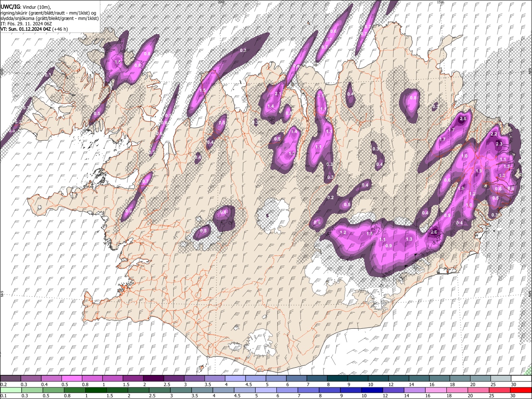This screenshot has width=532, height=399.
Task: Click the '2.2' precipitation value on the map
Action: (x=494, y=134)
